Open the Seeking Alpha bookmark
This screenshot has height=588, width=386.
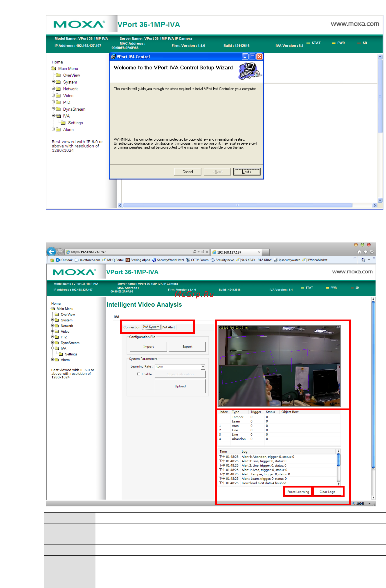[138, 260]
